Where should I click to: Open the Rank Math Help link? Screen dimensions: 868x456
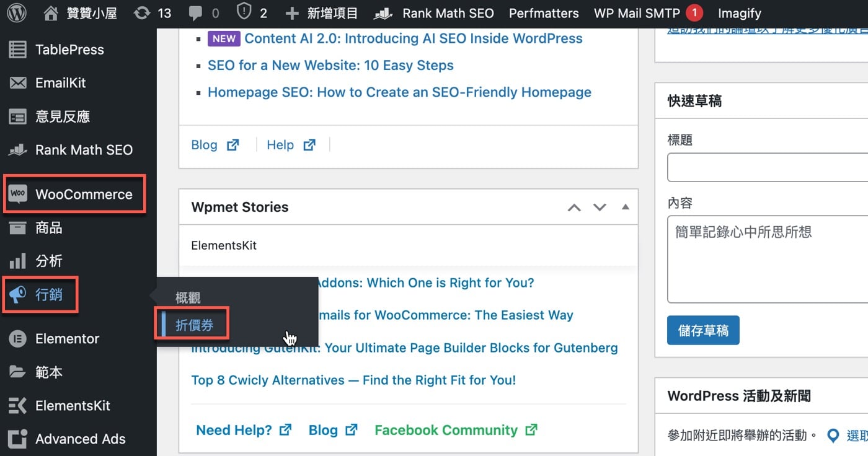click(280, 145)
